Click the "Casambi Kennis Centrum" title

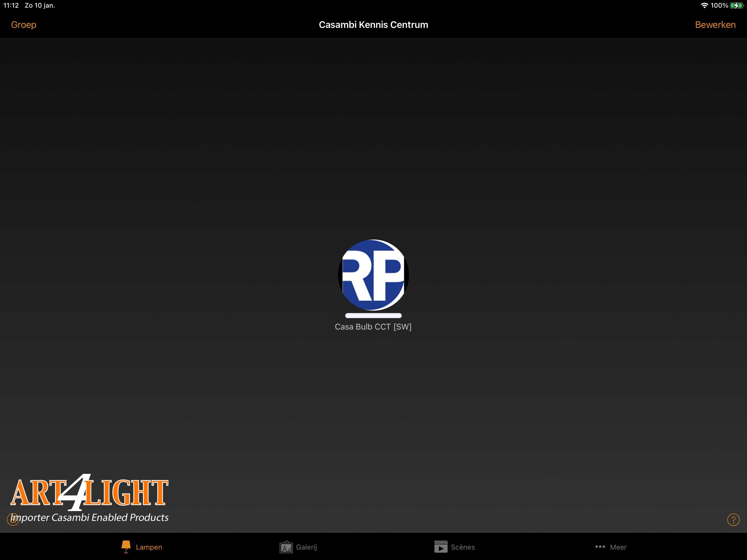tap(373, 25)
